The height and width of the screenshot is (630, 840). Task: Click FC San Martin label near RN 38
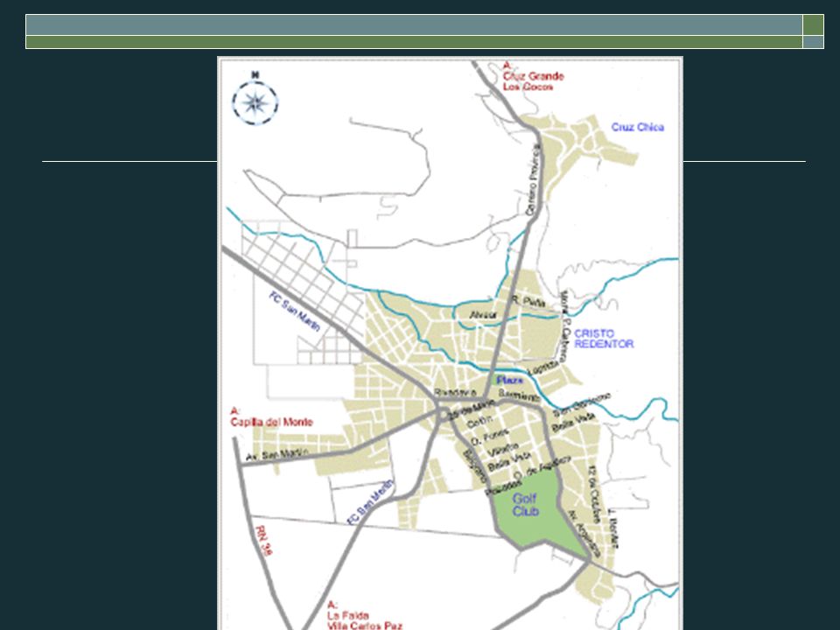pyautogui.click(x=370, y=502)
